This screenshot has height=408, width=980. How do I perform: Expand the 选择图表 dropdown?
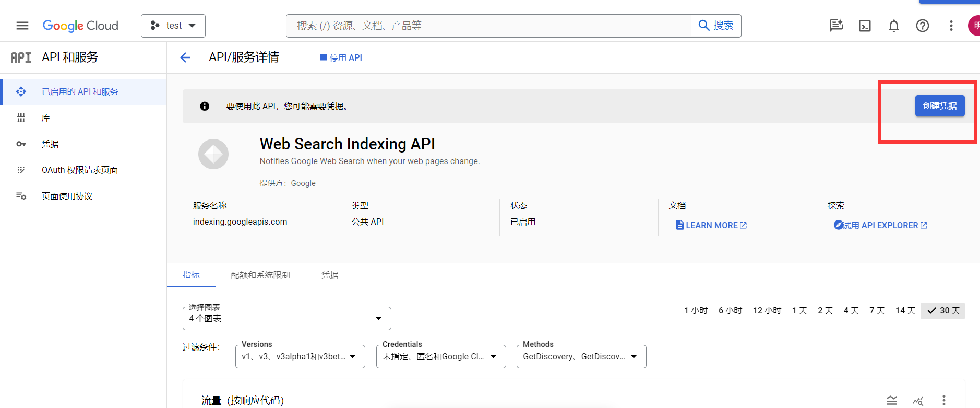[x=287, y=318]
